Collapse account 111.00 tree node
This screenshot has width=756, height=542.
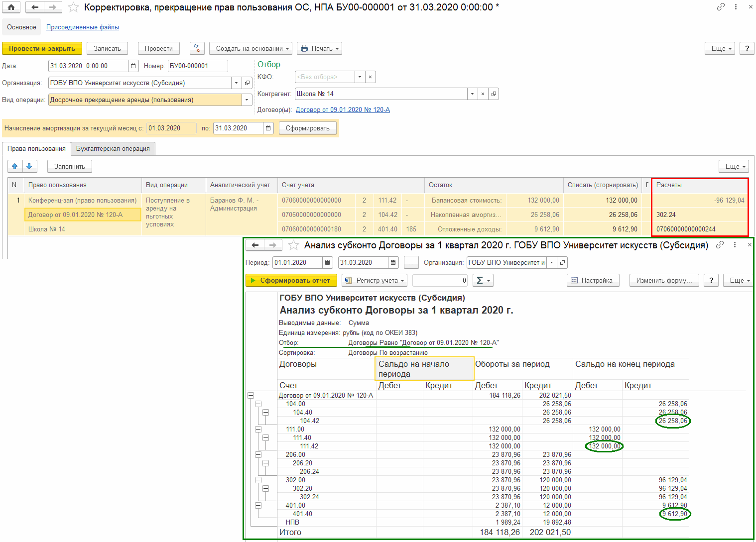pos(258,429)
